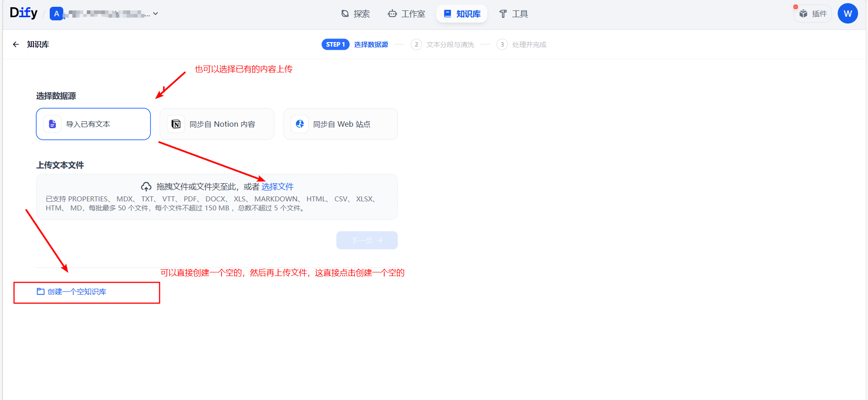Click the 工作室 robot icon
Screen dimensions: 868x400
coord(392,14)
